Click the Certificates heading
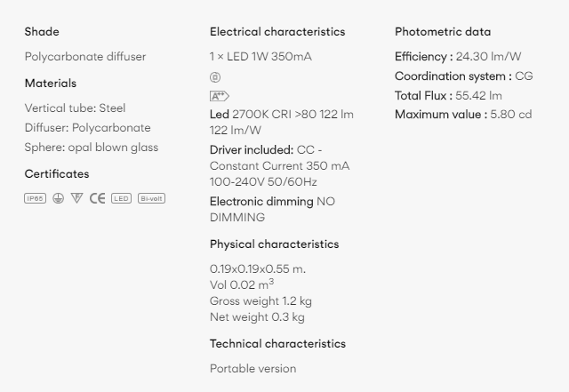This screenshot has width=569, height=392. [x=57, y=174]
